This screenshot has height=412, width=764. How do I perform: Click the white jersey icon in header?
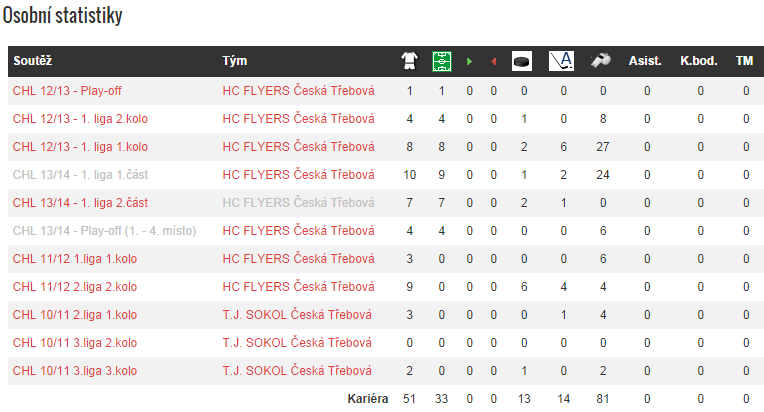(409, 61)
